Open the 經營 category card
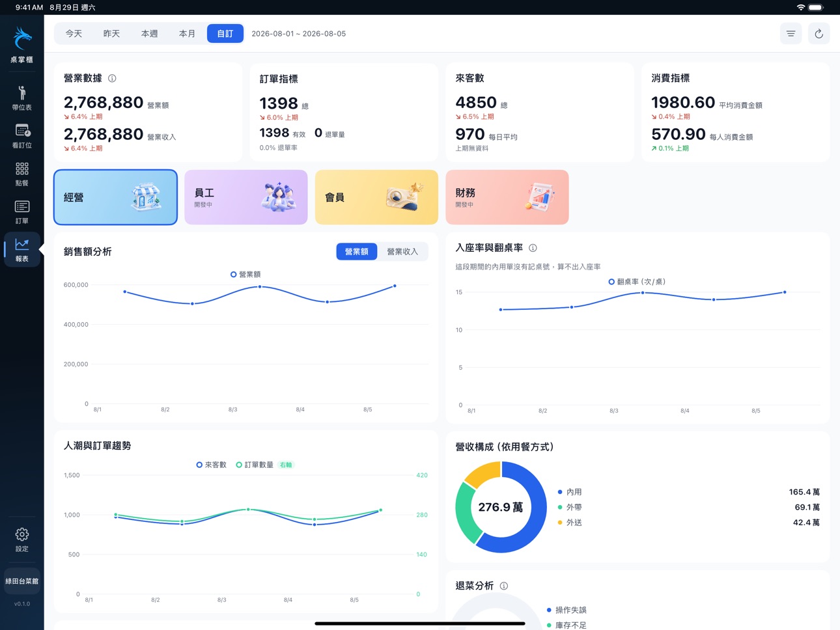This screenshot has height=630, width=840. 115,197
